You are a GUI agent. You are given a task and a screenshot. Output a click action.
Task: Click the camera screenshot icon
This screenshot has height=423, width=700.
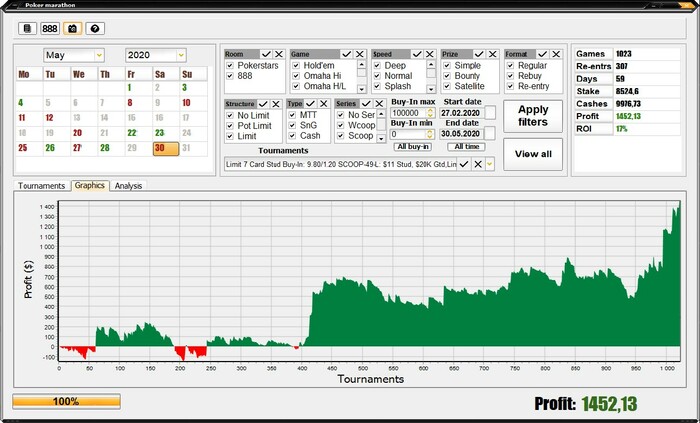[72, 29]
